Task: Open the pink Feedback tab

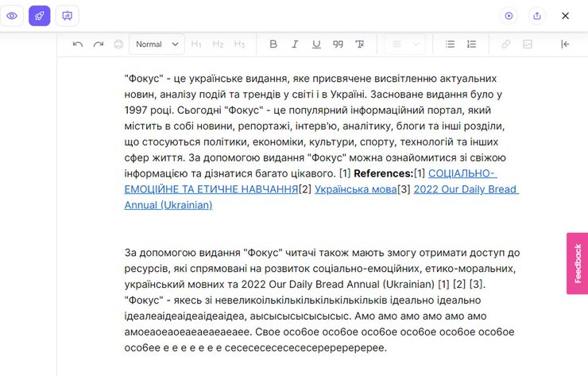Action: point(577,263)
